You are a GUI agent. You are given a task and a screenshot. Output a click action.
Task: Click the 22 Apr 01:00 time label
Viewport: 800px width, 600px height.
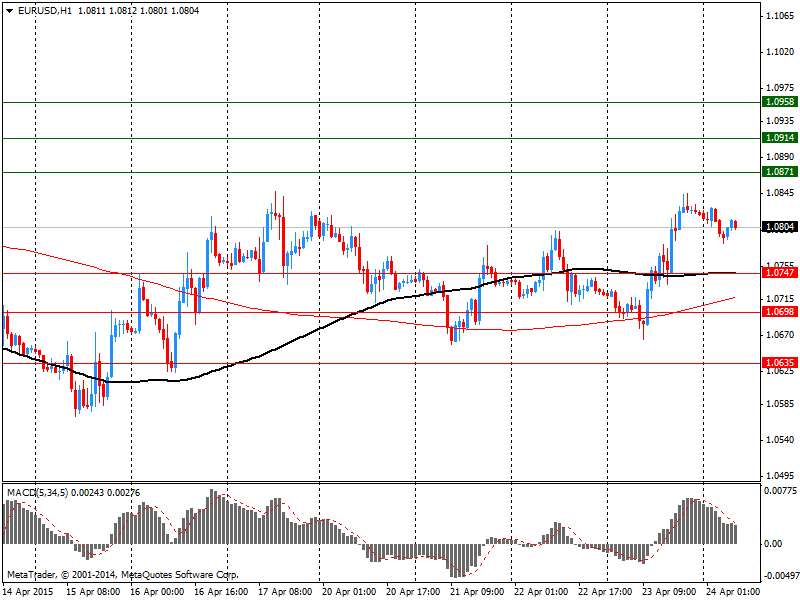click(x=541, y=592)
